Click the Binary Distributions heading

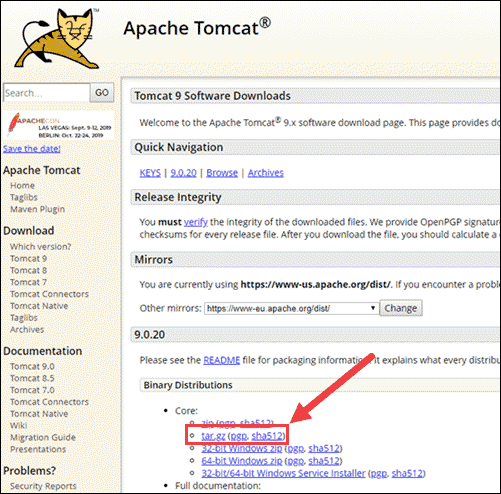coord(188,385)
